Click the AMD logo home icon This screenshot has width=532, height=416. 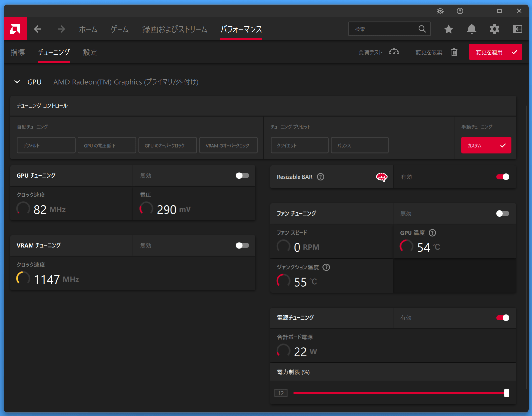15,29
